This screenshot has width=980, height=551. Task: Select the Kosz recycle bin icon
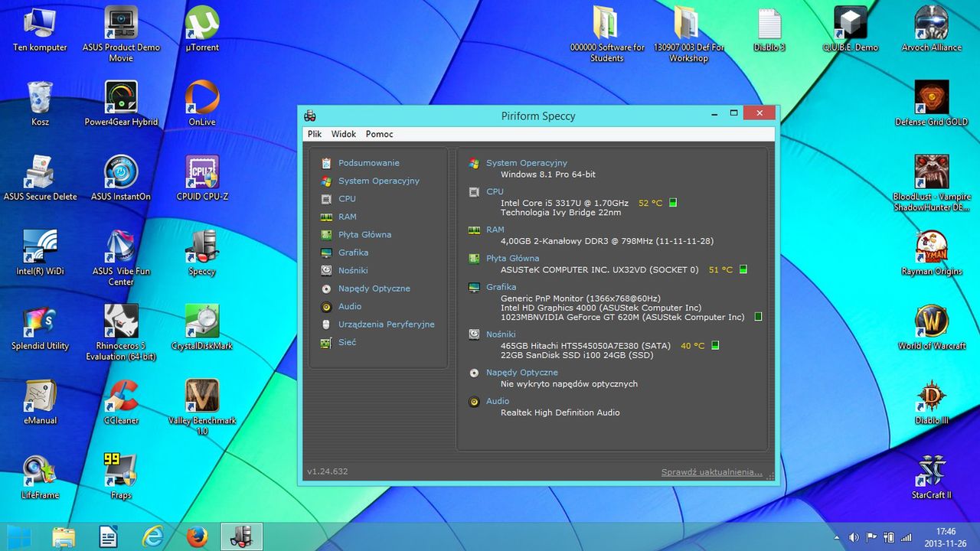[x=40, y=104]
